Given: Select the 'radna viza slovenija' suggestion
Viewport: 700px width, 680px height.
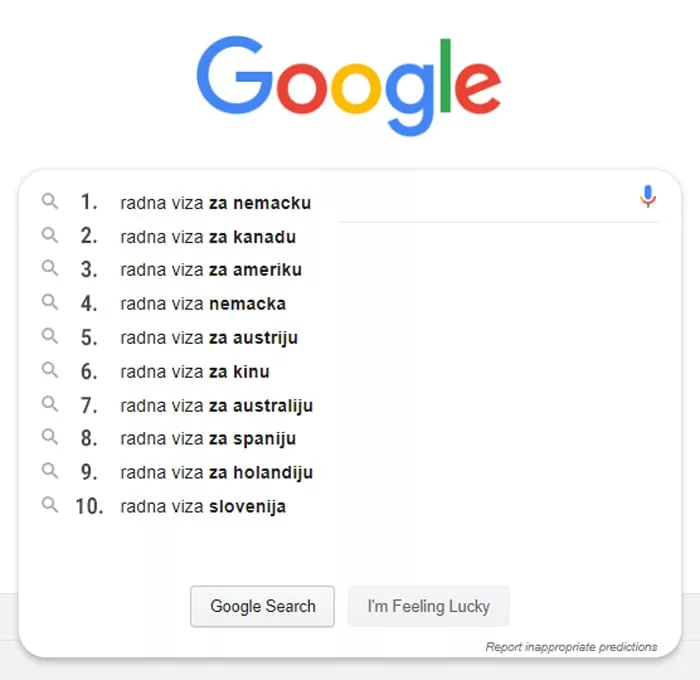Looking at the screenshot, I should [x=203, y=506].
